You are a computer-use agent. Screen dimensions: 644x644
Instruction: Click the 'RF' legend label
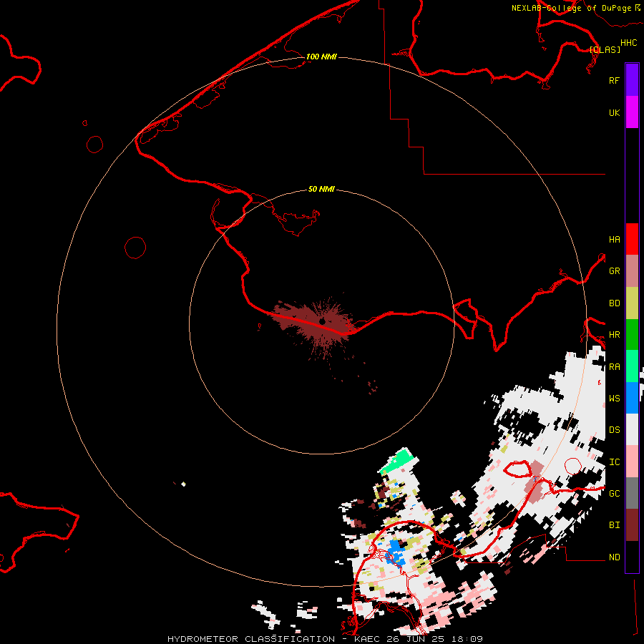(614, 81)
